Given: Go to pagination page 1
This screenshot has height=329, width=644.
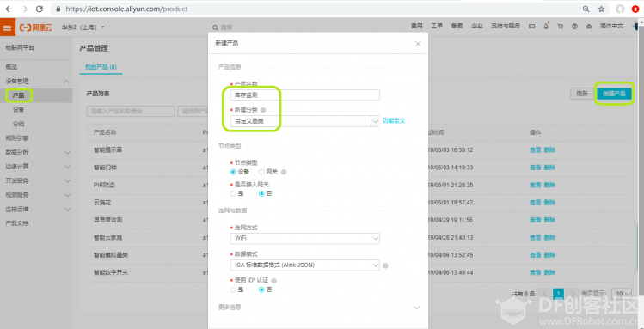Looking at the screenshot, I should pos(558,293).
